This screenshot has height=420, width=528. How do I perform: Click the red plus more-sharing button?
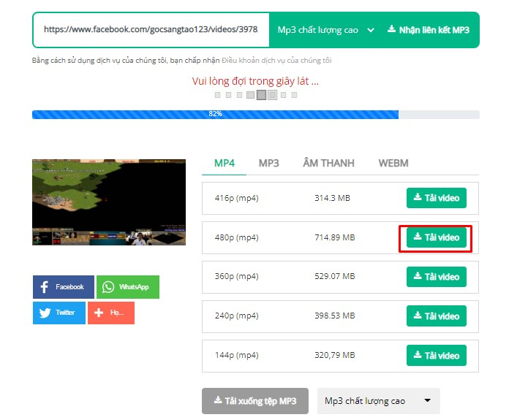[111, 313]
